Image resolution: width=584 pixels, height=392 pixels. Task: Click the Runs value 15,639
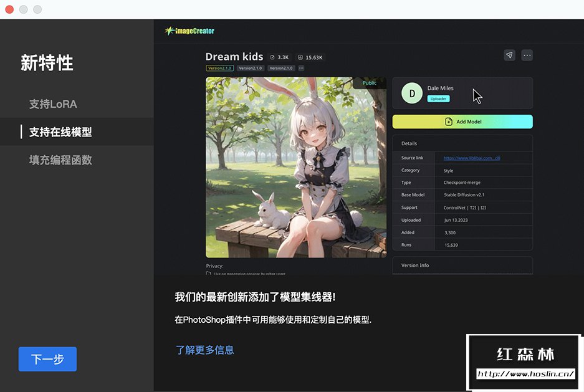coord(451,245)
